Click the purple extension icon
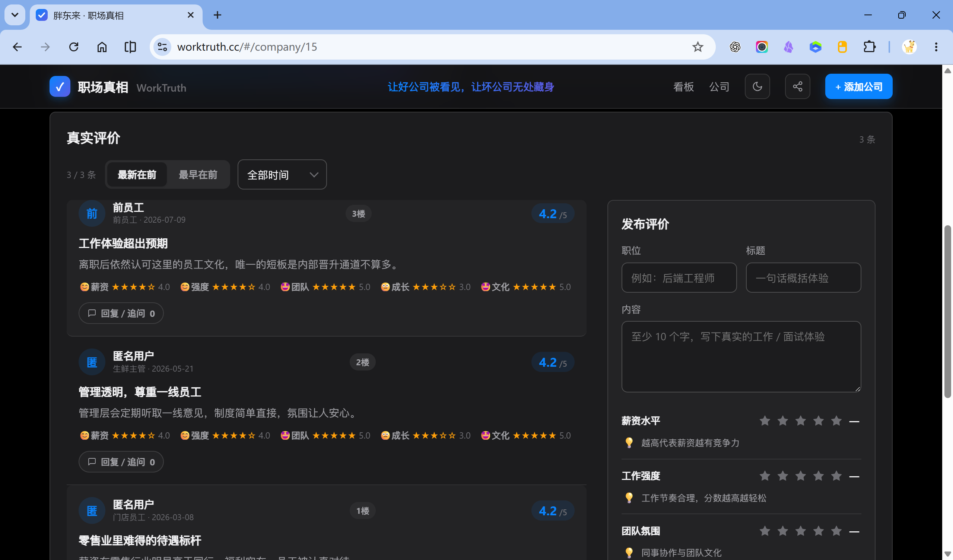953x560 pixels. [x=788, y=47]
